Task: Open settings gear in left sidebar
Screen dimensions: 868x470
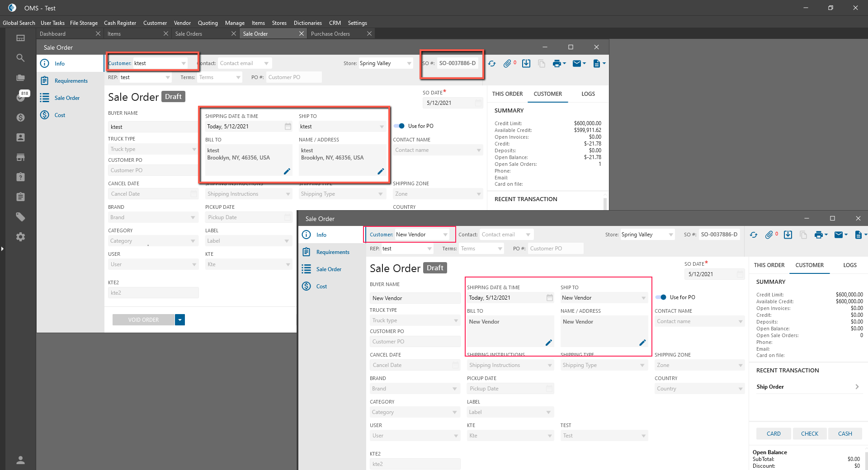Action: pyautogui.click(x=20, y=237)
